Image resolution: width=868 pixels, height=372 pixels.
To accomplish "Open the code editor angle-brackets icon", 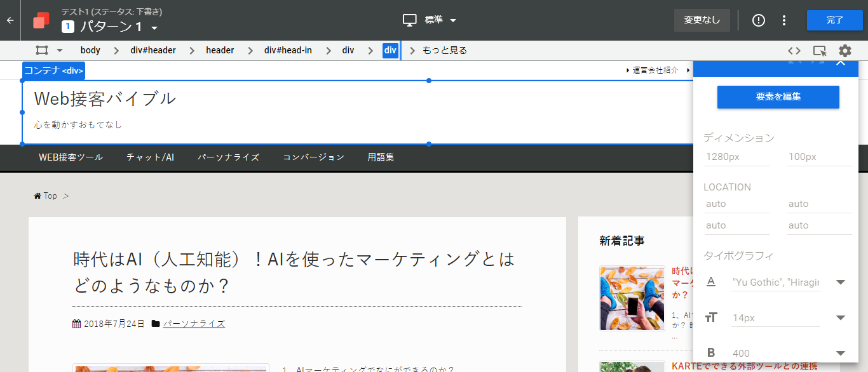I will pyautogui.click(x=794, y=51).
